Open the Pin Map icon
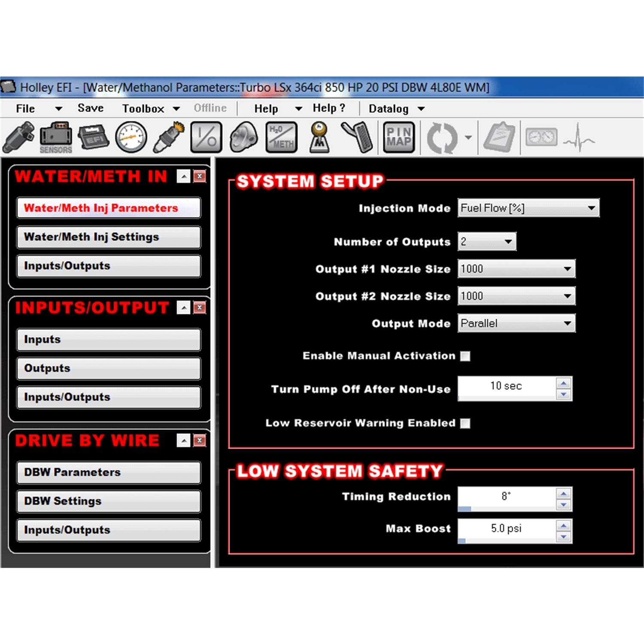The height and width of the screenshot is (644, 644). tap(399, 137)
